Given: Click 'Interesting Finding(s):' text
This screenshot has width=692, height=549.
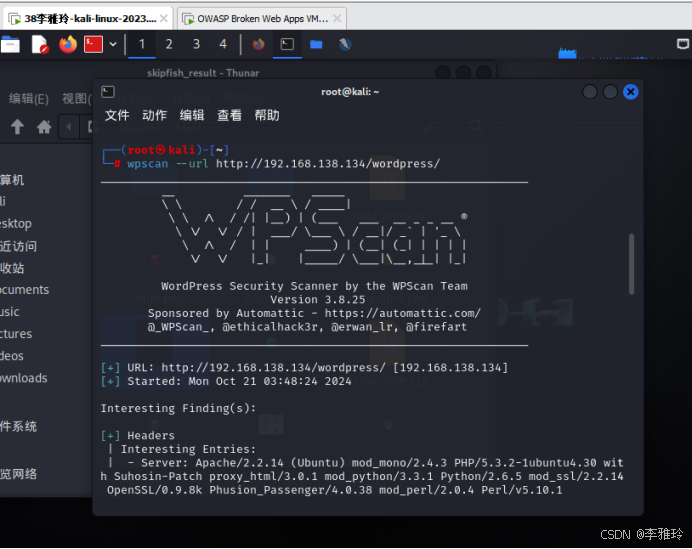Looking at the screenshot, I should pos(178,408).
